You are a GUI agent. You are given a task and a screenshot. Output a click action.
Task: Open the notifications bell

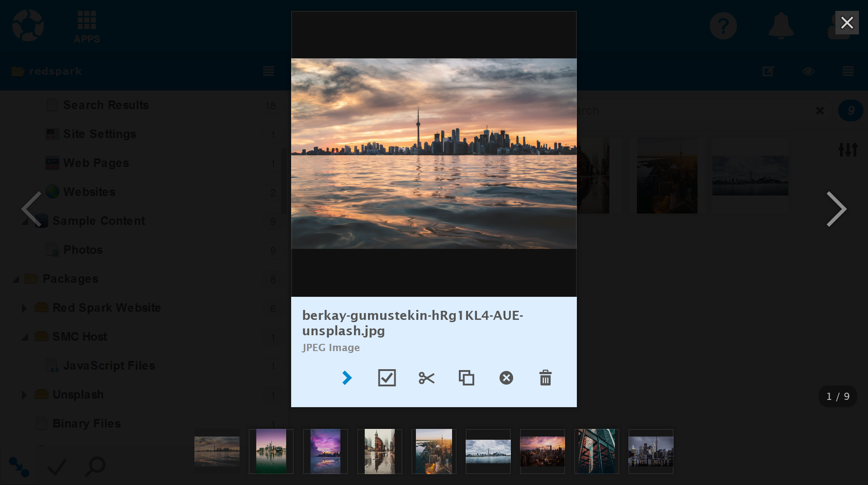coord(781,26)
